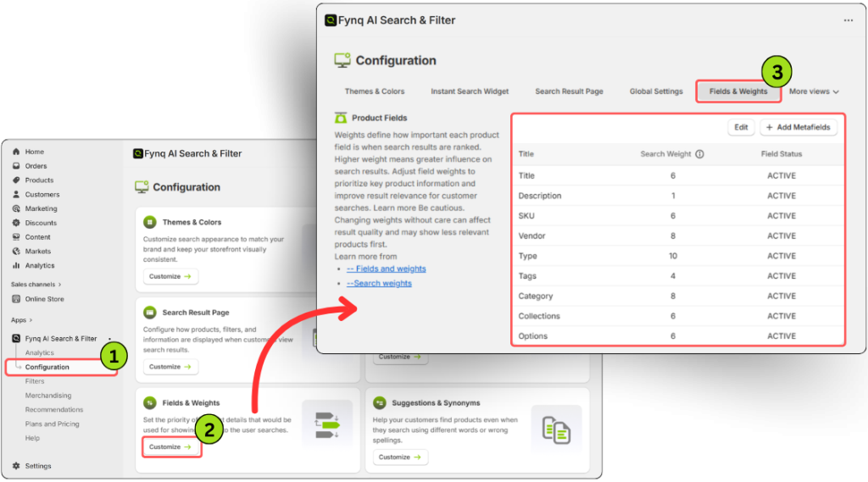Screen dimensions: 868x482
Task: Select the Fields & Weights tab
Action: [x=738, y=91]
